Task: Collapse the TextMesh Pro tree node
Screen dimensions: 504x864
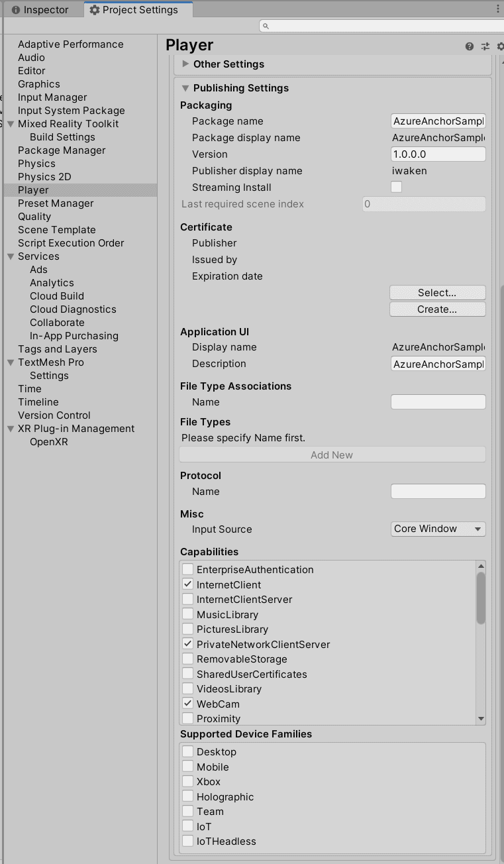Action: point(11,362)
